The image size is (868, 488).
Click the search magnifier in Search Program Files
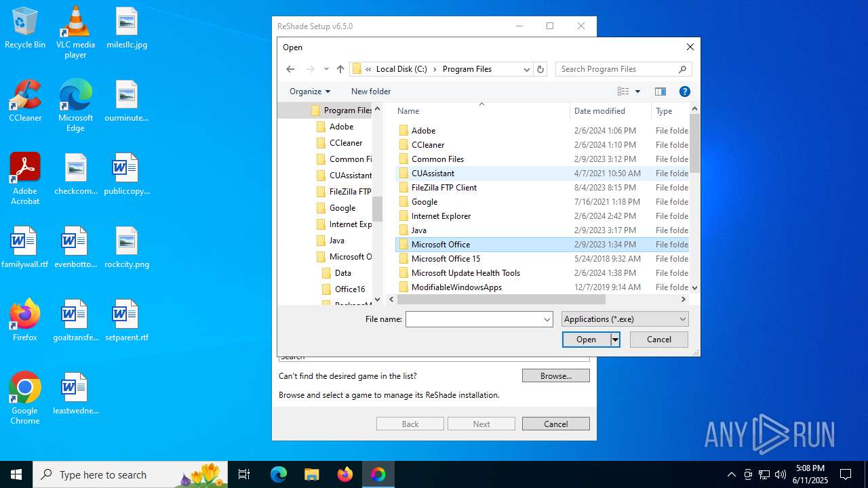[x=682, y=69]
